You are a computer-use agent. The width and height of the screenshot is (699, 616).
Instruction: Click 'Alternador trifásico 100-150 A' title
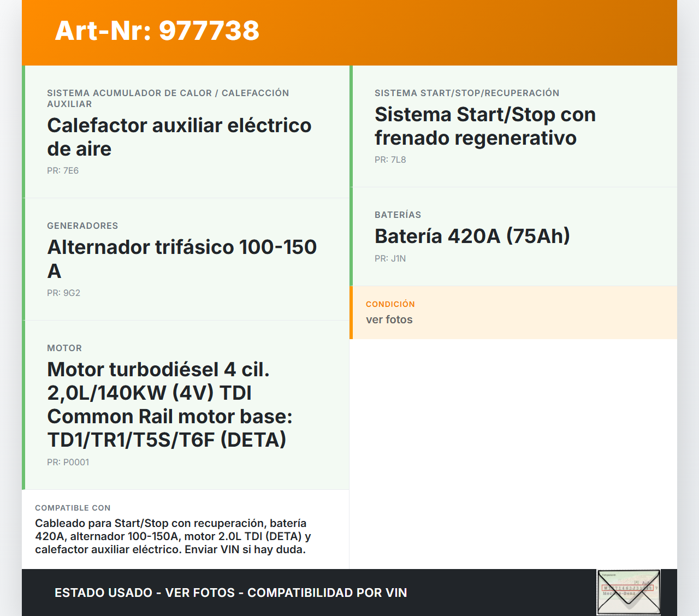[182, 259]
